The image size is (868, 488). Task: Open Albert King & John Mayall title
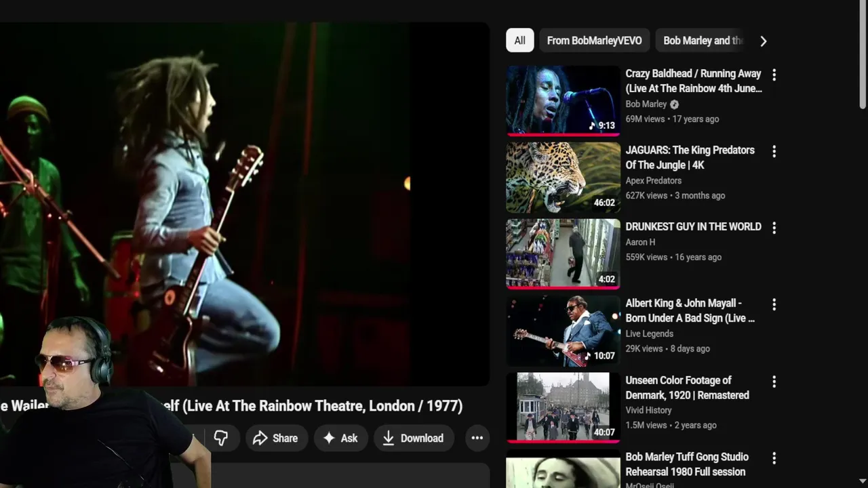click(690, 310)
